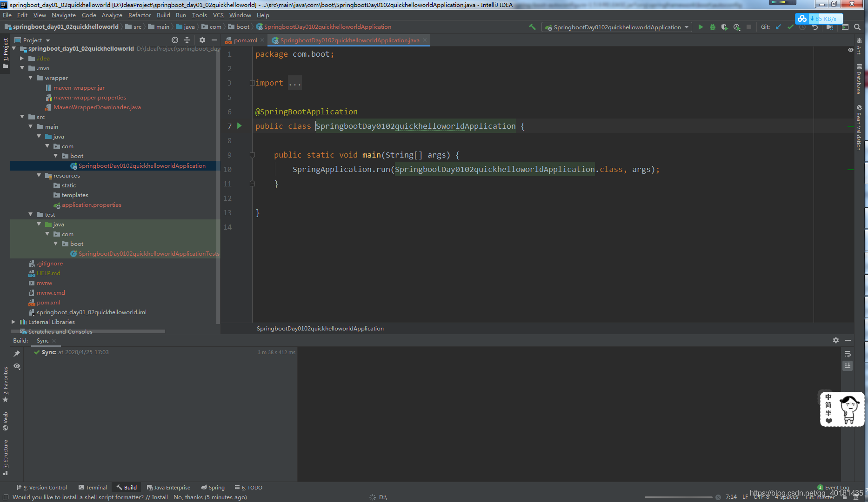Click LF line separator in status bar
The width and height of the screenshot is (868, 502).
(745, 497)
